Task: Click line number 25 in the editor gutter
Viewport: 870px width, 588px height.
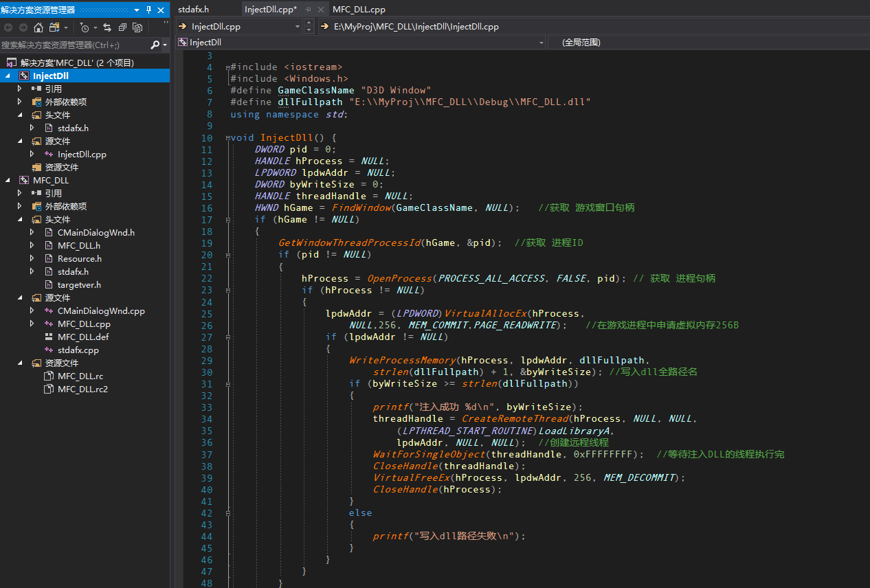Action: 207,314
